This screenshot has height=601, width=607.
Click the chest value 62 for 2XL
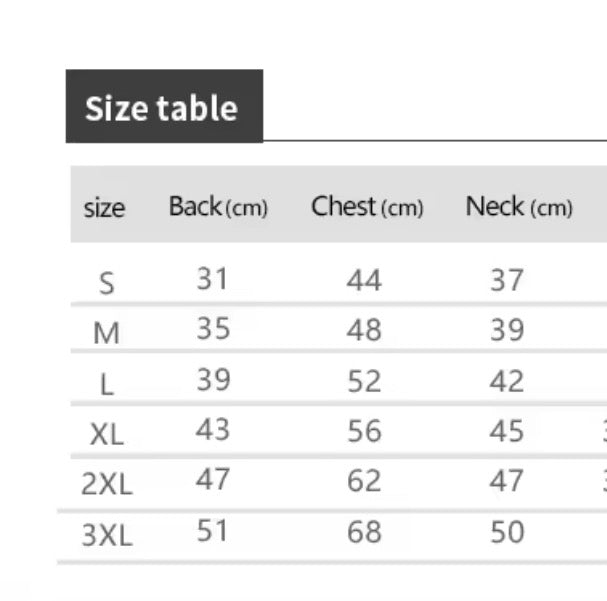(x=364, y=481)
